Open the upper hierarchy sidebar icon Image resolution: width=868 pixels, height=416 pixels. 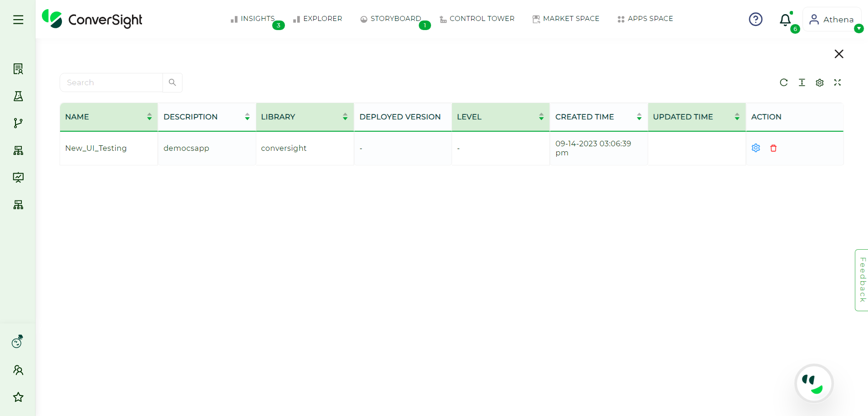pos(18,150)
